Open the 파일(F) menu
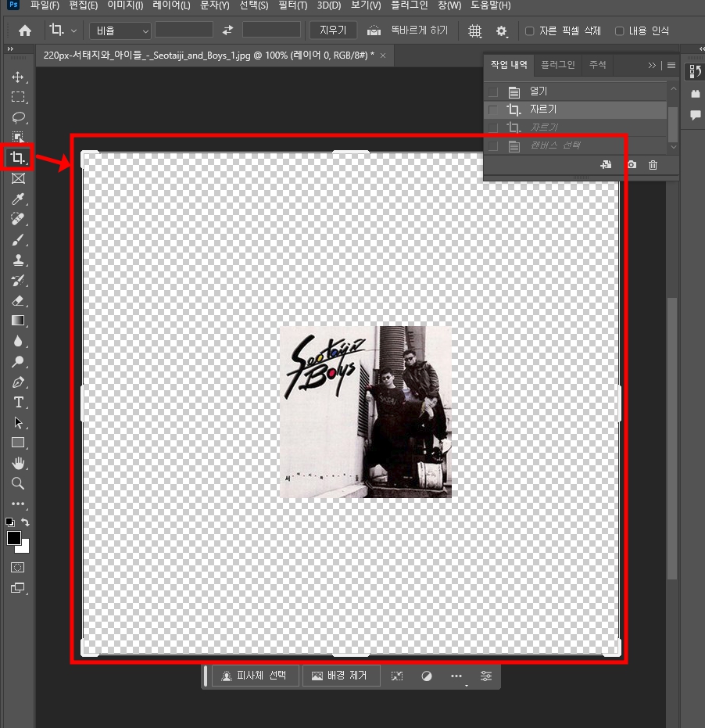The image size is (705, 728). pyautogui.click(x=45, y=5)
